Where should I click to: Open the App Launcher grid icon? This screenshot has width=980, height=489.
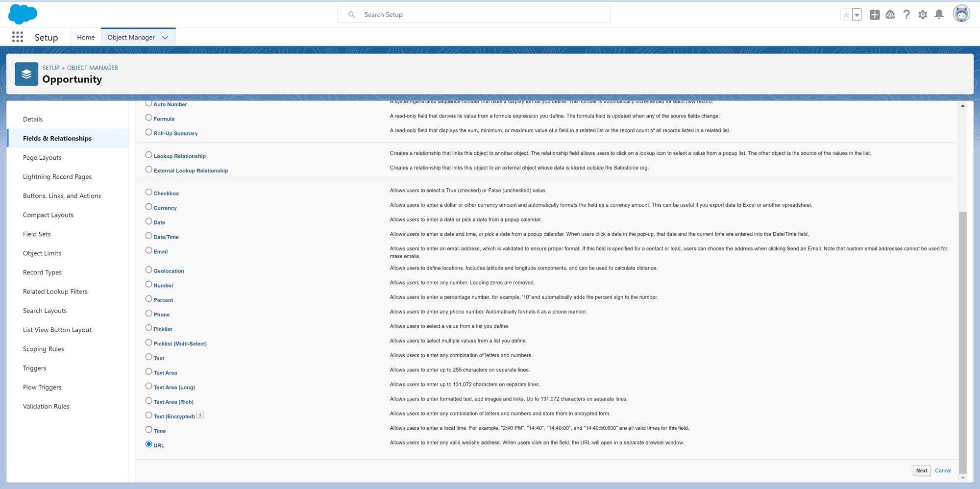coord(18,37)
